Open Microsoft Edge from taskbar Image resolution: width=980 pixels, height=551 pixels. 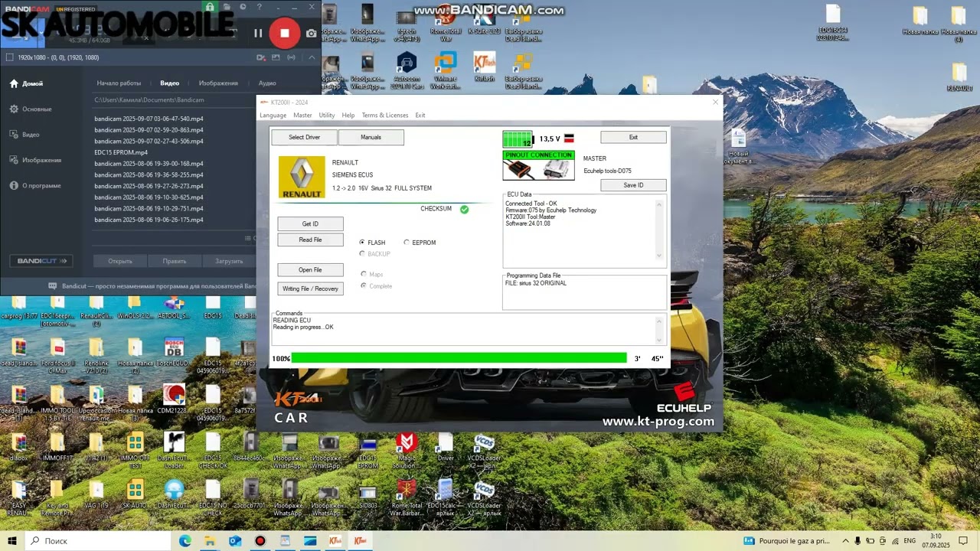click(185, 541)
